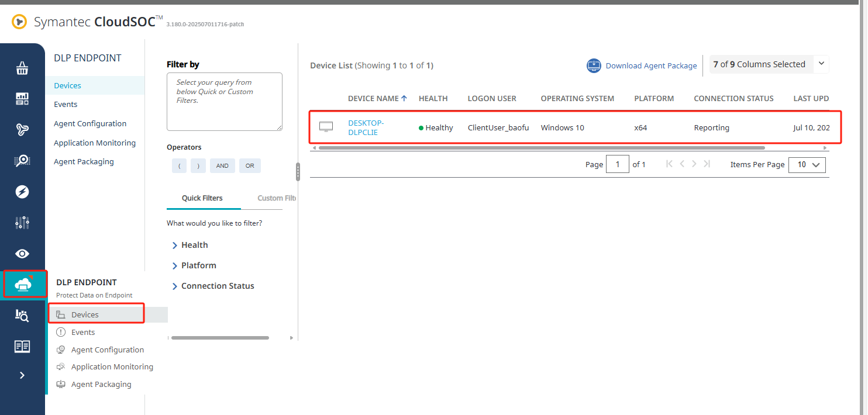Open Items Per Page dropdown
Image resolution: width=868 pixels, height=415 pixels.
point(807,165)
